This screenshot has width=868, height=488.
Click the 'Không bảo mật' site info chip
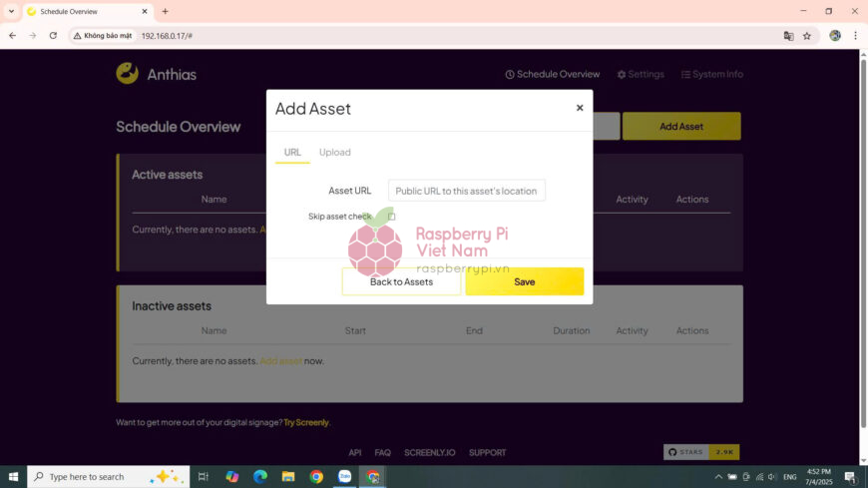click(104, 35)
